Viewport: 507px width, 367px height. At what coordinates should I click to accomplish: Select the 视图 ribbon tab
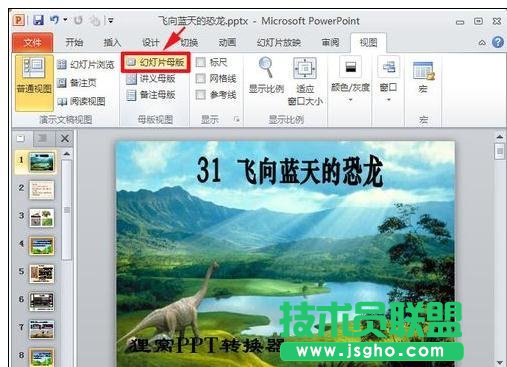point(368,42)
